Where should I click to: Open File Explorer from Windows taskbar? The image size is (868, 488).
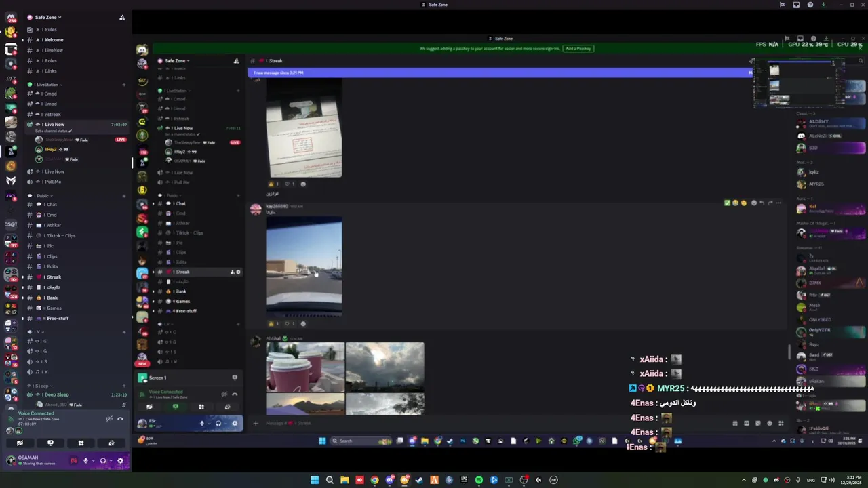coord(344,480)
